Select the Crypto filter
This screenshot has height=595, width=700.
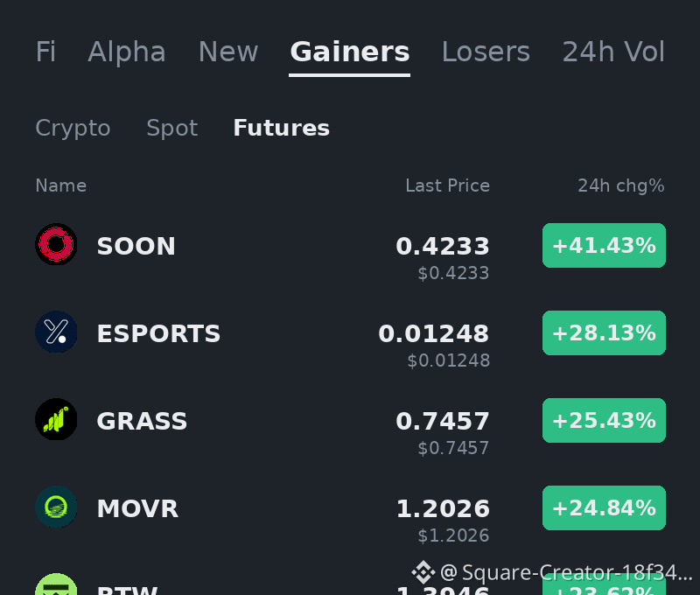[x=73, y=128]
